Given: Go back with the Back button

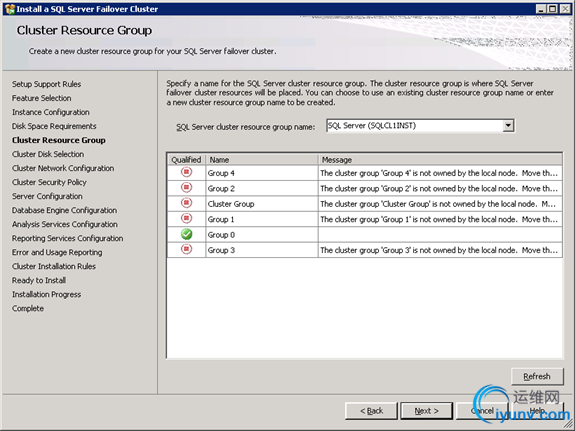Looking at the screenshot, I should pyautogui.click(x=371, y=410).
